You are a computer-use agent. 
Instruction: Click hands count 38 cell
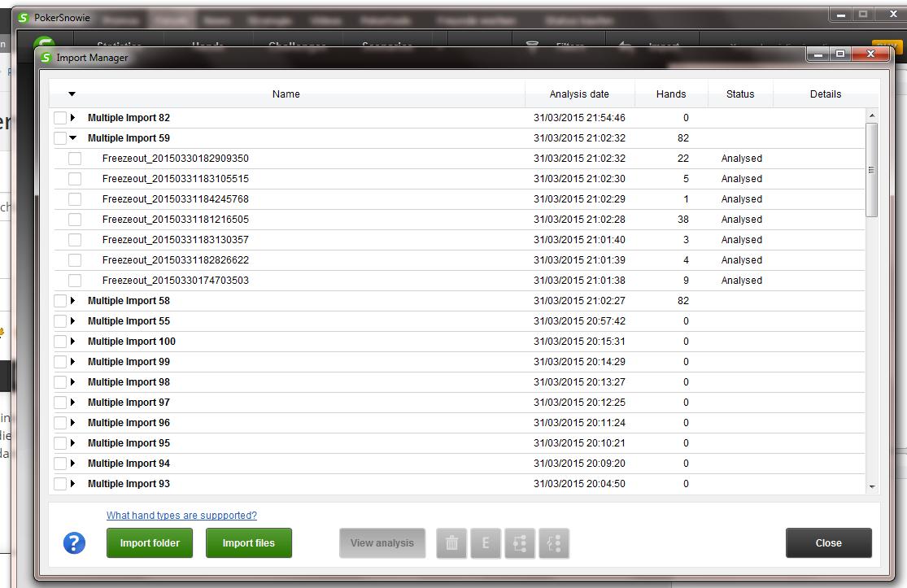[683, 219]
